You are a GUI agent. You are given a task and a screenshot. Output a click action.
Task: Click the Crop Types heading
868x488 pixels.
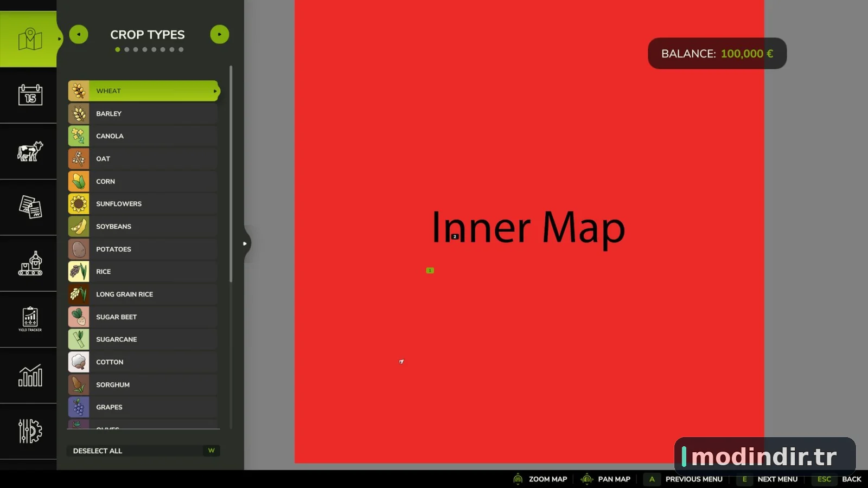point(148,35)
